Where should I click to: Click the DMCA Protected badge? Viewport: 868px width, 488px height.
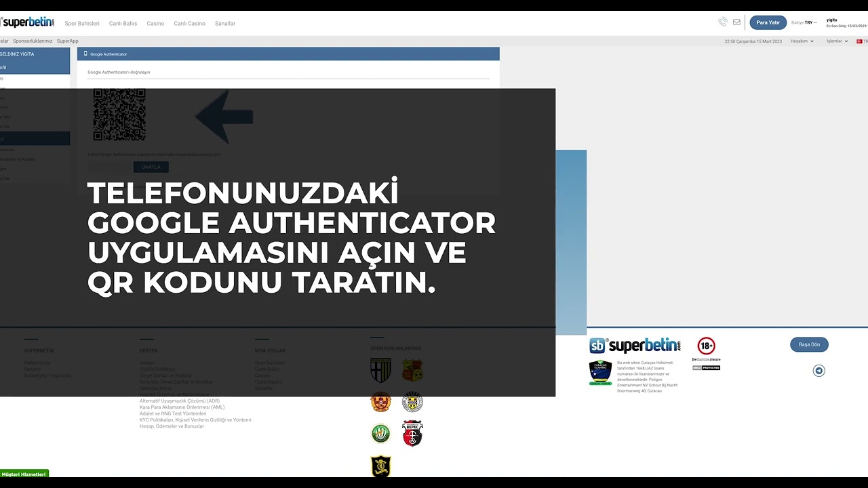(706, 368)
